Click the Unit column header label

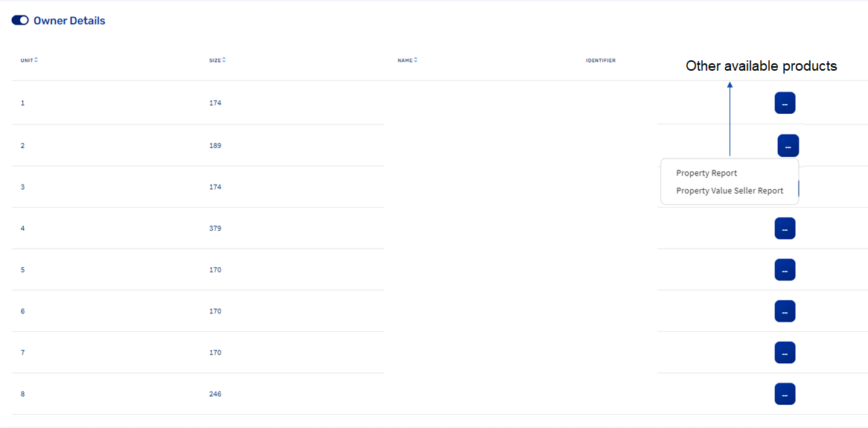pos(27,60)
